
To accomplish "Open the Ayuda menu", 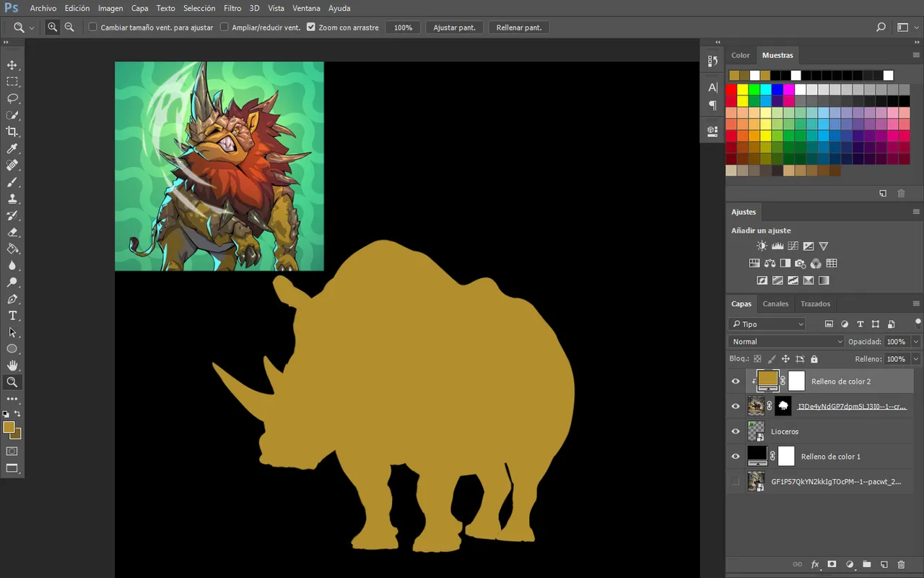I will click(339, 8).
